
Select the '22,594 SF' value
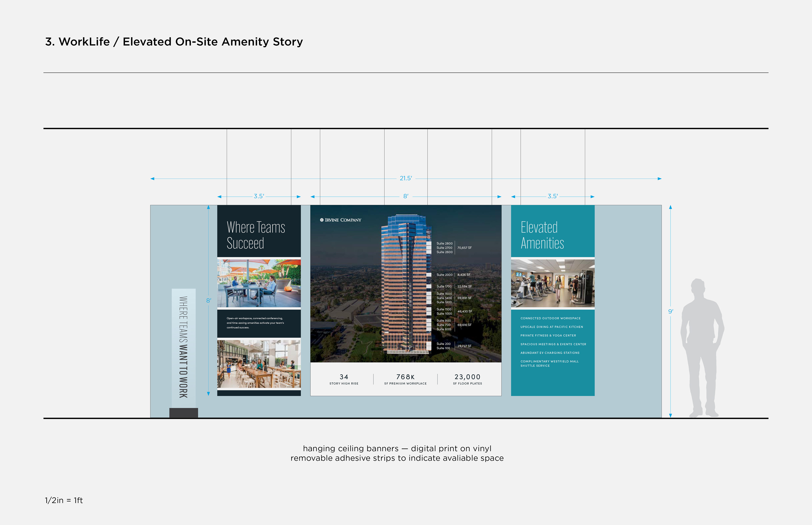465,286
